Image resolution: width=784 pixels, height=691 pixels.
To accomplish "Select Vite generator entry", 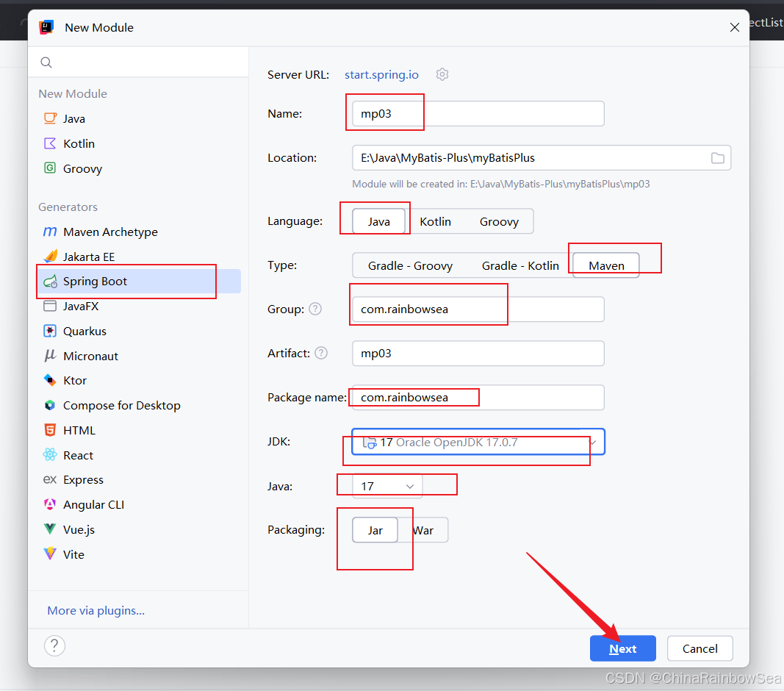I will pos(139,554).
